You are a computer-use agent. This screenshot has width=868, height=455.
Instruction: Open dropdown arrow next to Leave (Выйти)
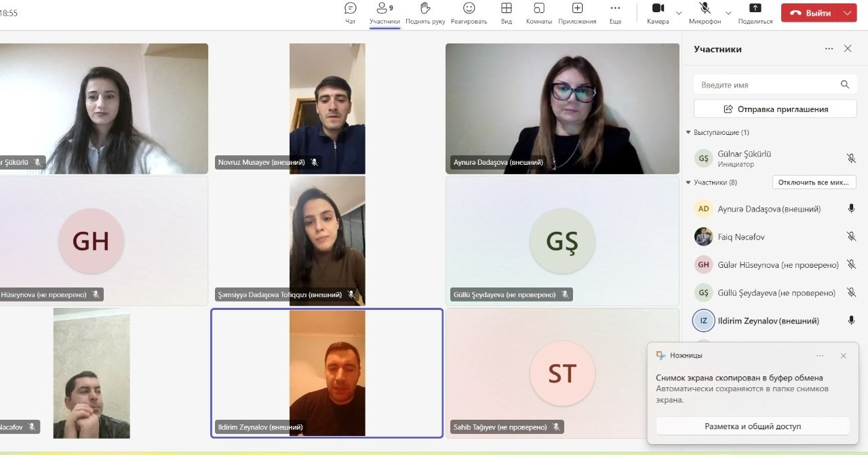click(847, 13)
